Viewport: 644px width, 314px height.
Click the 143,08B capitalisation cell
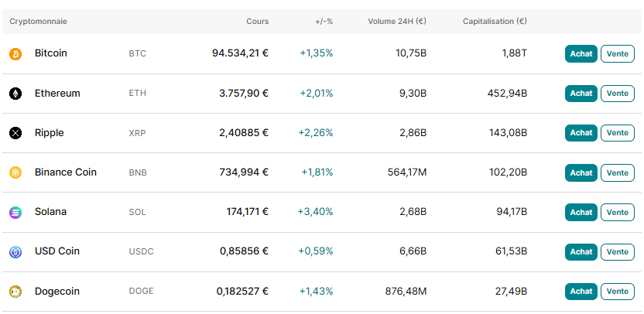tap(508, 133)
